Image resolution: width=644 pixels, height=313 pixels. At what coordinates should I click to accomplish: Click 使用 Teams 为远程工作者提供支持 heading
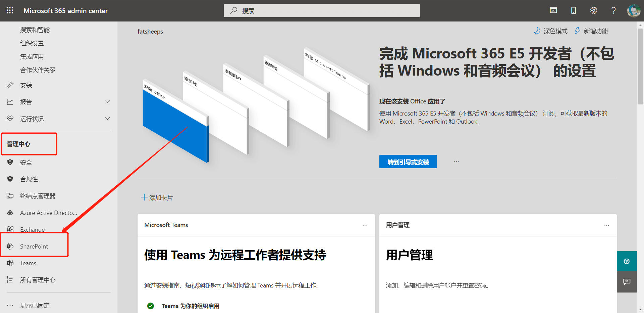tap(235, 255)
